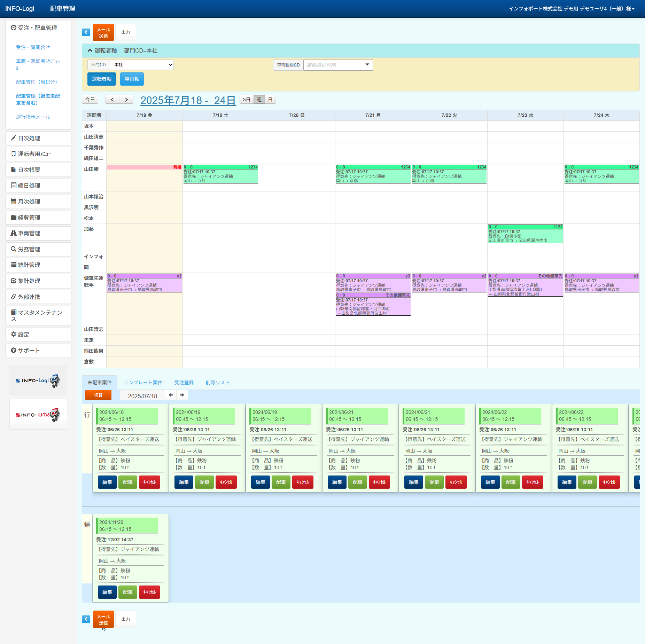Click left arrow beside the 2025/07/18 date field
The image size is (645, 644).
pos(171,395)
